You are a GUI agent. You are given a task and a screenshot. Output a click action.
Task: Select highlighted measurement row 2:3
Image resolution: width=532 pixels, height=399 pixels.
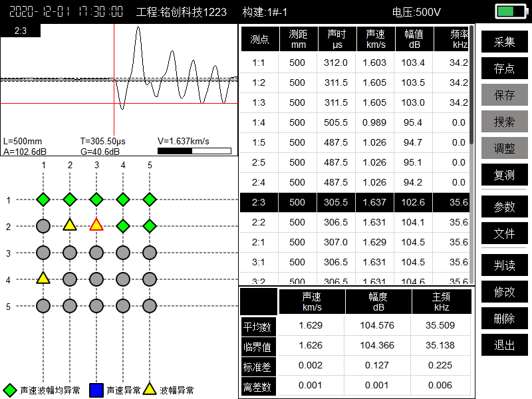click(354, 202)
